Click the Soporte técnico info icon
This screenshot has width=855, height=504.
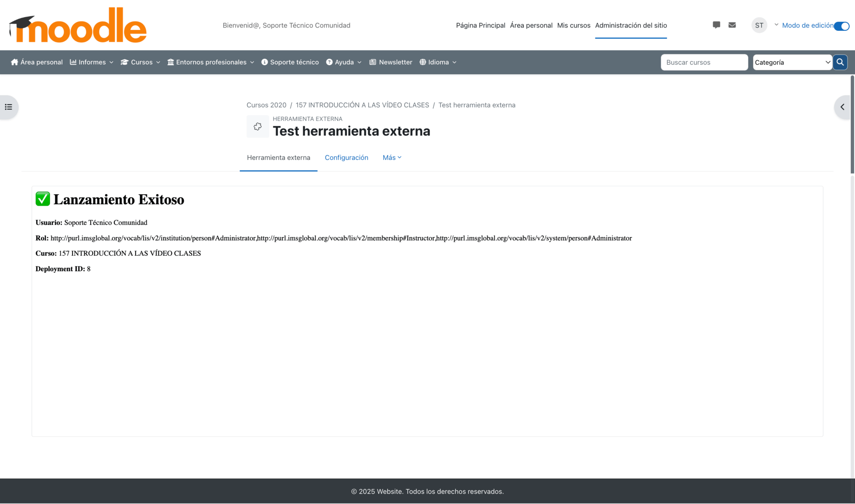click(x=264, y=62)
